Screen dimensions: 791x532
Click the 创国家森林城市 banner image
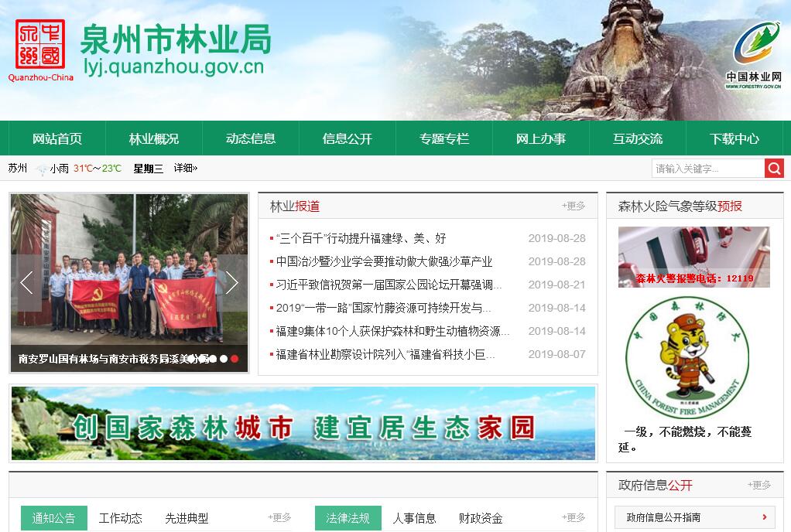pyautogui.click(x=303, y=424)
